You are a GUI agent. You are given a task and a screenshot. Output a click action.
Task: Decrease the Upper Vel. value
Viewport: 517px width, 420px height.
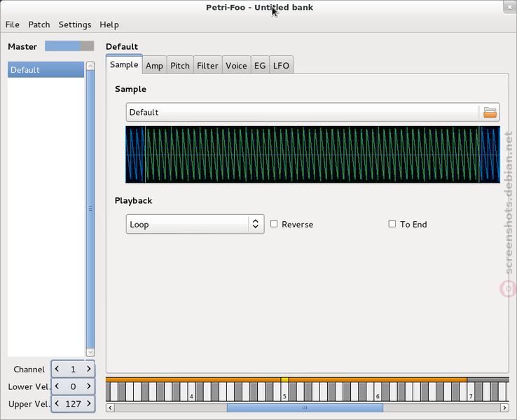pos(57,403)
